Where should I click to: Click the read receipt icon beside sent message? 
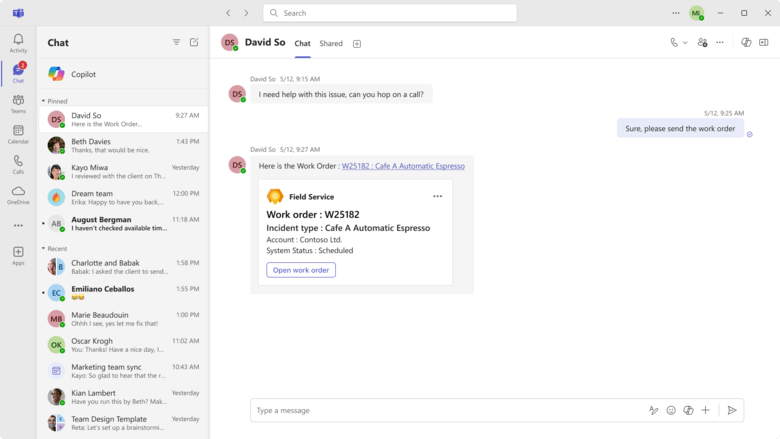pos(750,134)
